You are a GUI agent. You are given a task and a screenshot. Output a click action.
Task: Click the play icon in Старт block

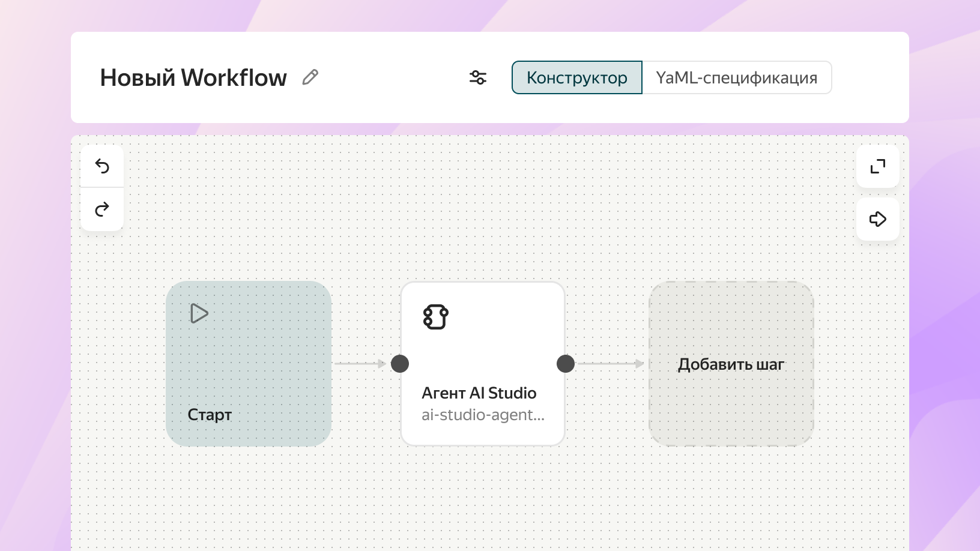[x=199, y=313]
